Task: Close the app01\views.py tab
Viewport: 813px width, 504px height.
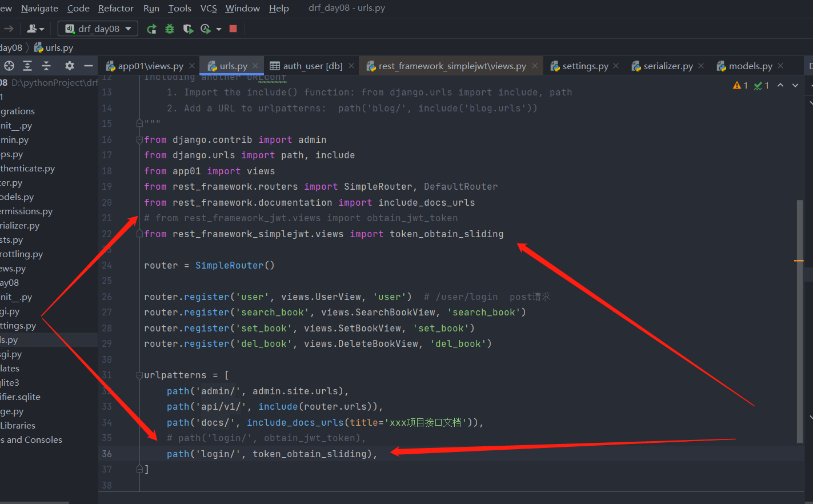Action: coord(192,66)
